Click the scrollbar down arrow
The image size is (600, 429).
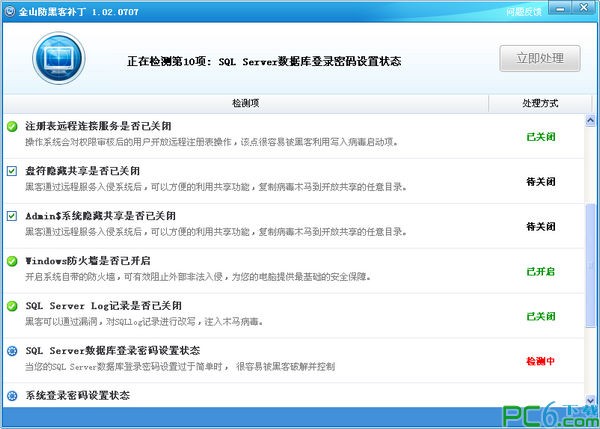(x=590, y=400)
